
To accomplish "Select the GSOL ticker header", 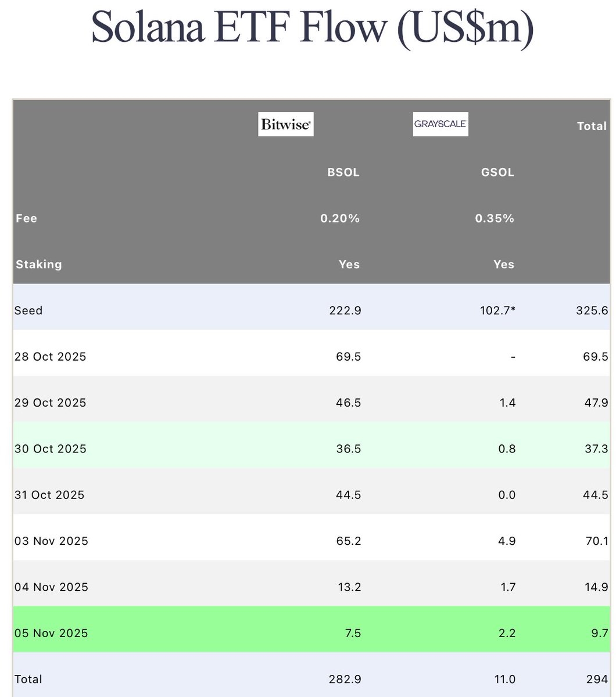I will [x=498, y=173].
